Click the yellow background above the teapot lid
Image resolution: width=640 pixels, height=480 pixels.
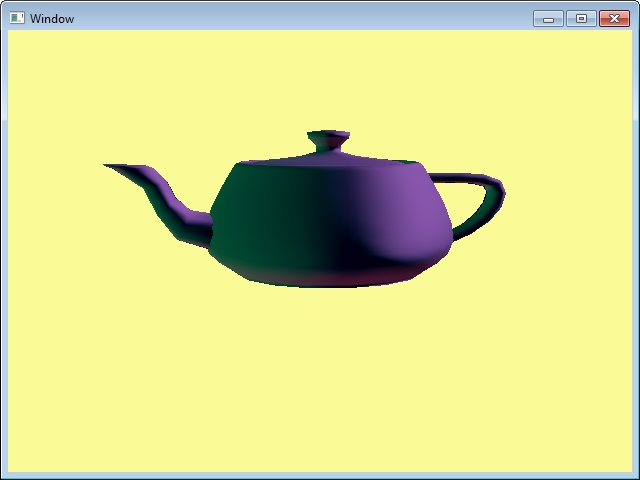pyautogui.click(x=328, y=80)
